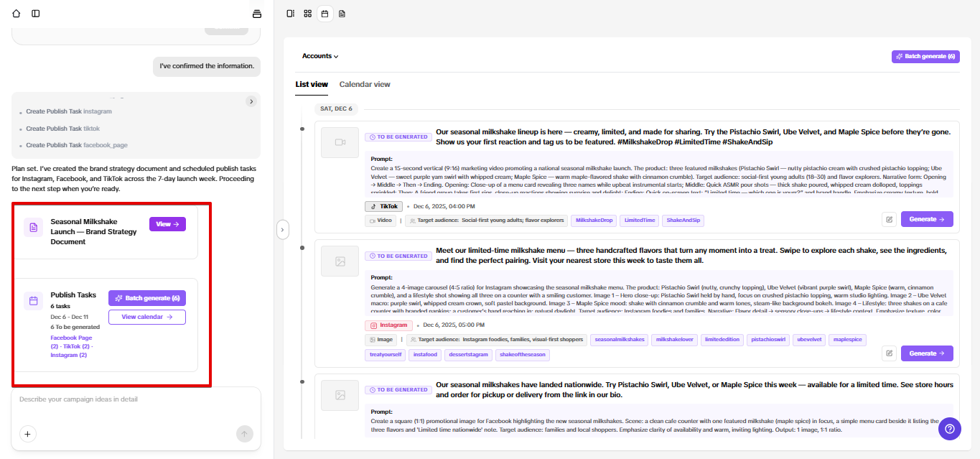Image resolution: width=980 pixels, height=459 pixels.
Task: Click the View calendar button
Action: pos(146,317)
